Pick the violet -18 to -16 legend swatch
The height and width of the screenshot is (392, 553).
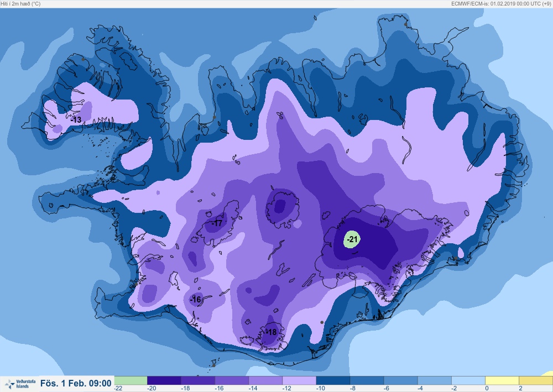(198, 380)
